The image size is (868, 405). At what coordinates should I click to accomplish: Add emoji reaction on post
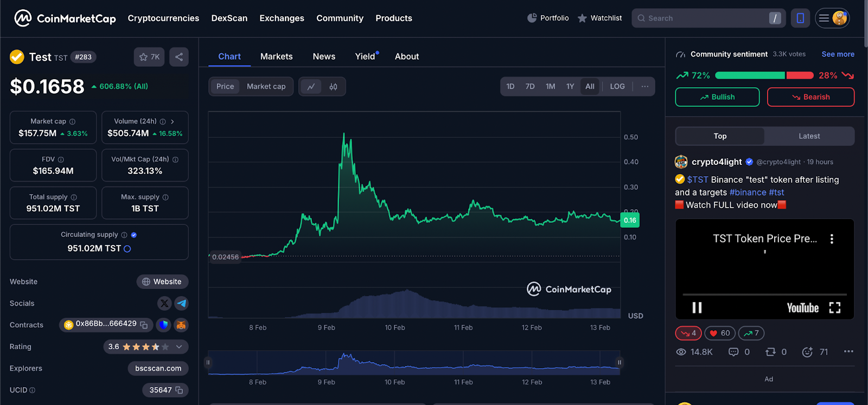807,352
